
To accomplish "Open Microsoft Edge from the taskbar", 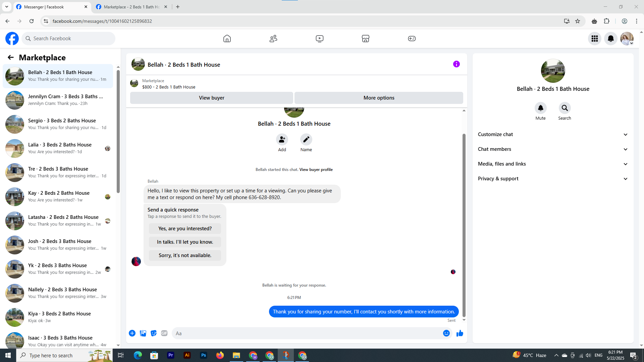I will coord(138,355).
